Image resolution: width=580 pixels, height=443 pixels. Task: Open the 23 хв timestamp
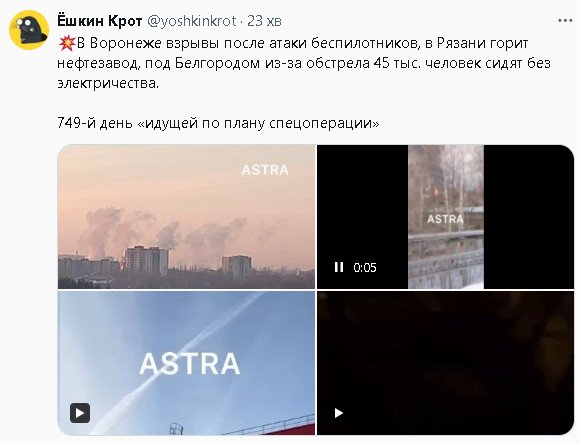(264, 21)
